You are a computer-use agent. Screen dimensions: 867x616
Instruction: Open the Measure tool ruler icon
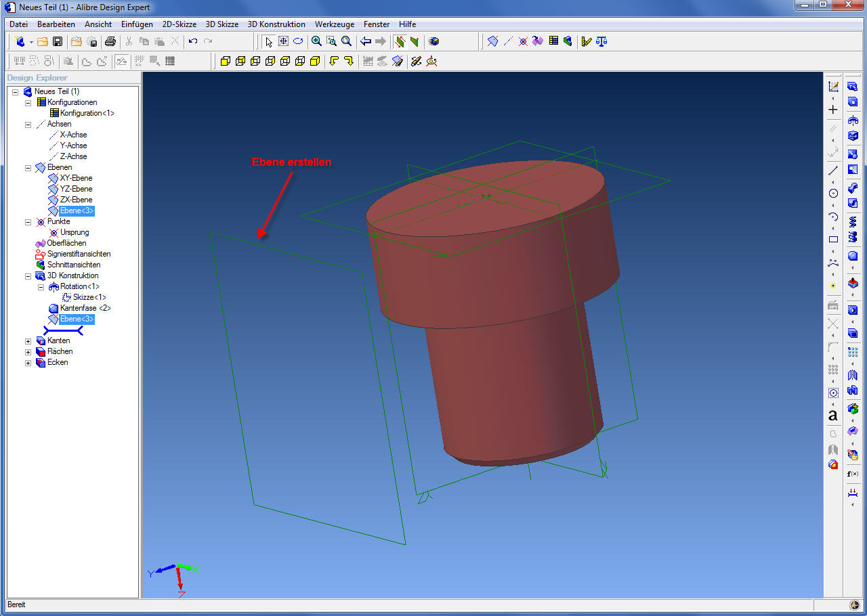pos(587,41)
